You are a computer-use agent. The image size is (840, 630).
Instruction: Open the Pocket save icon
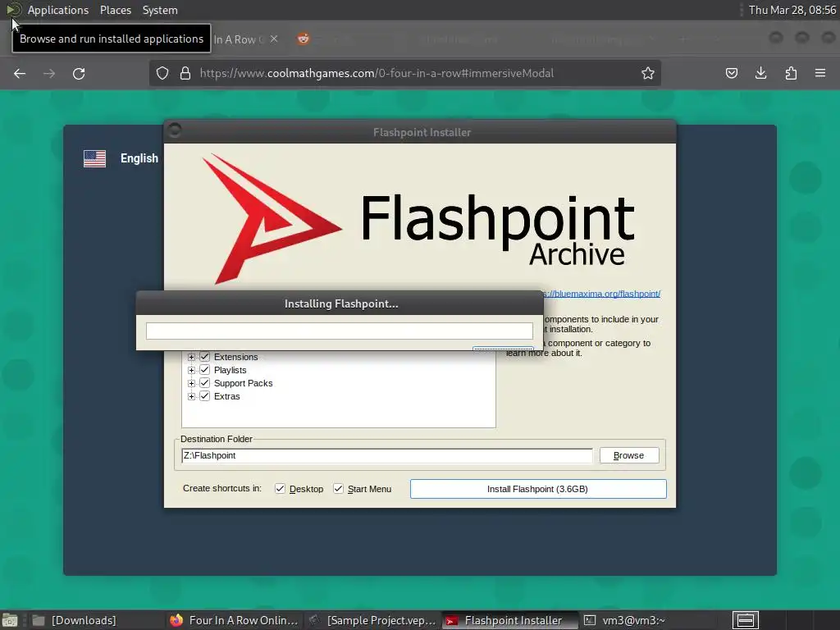click(731, 73)
